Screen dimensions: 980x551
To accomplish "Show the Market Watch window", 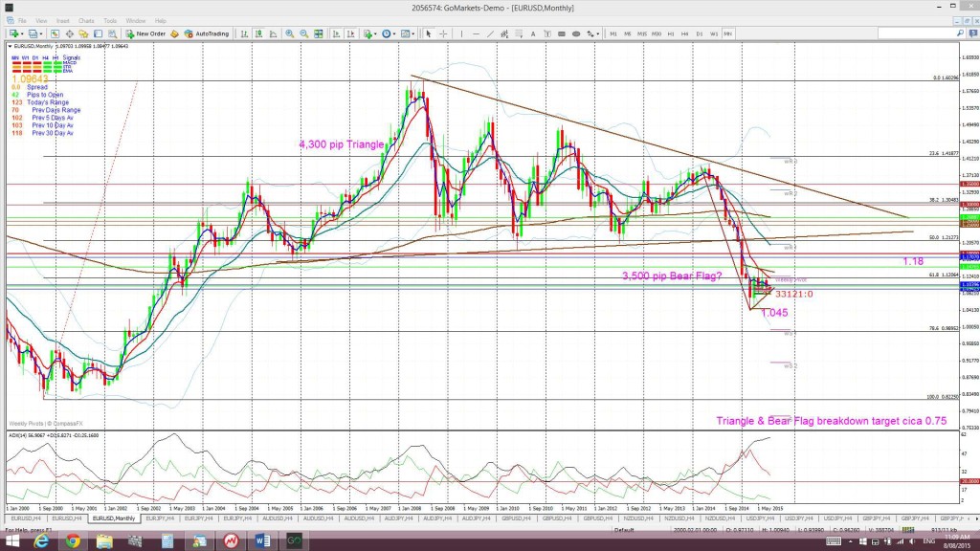I will (55, 33).
